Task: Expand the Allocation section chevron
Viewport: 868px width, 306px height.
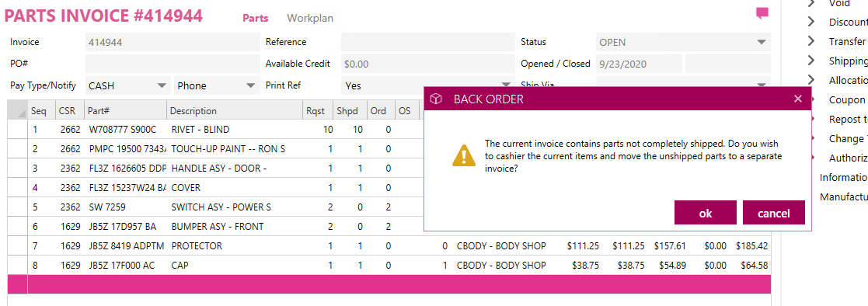Action: point(811,80)
